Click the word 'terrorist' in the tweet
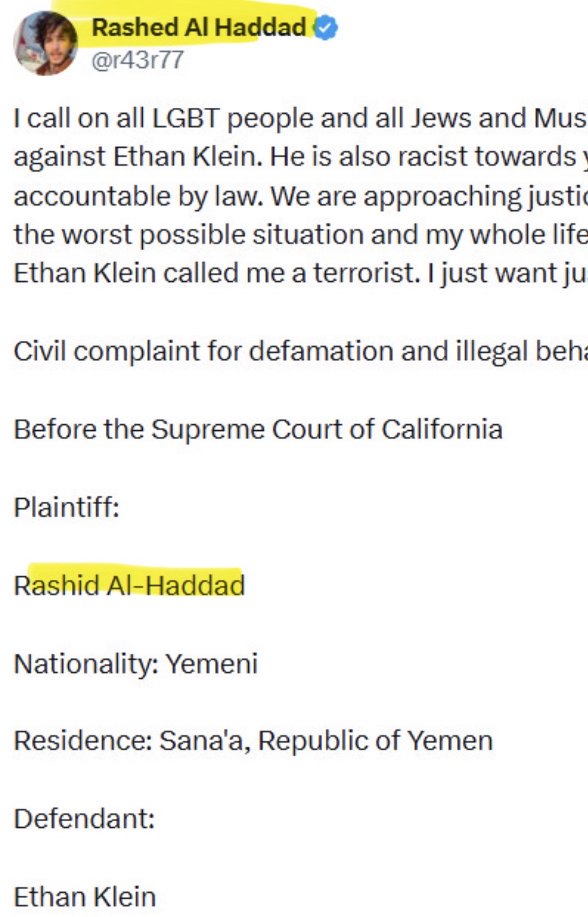This screenshot has width=588, height=917. [366, 273]
